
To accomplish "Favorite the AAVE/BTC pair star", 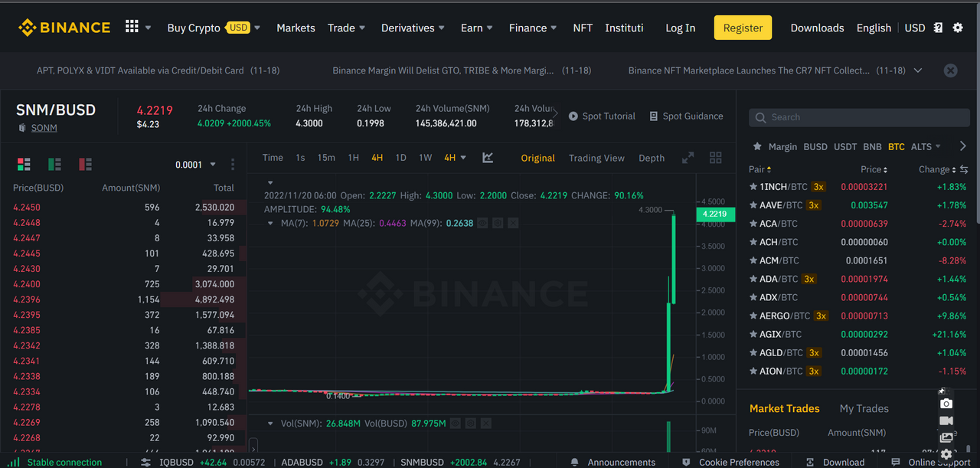I will click(753, 205).
